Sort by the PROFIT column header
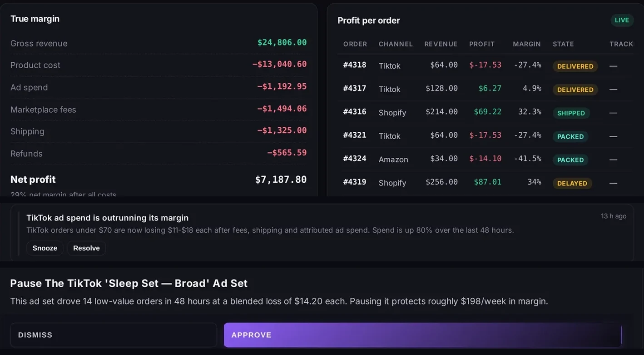Screen dimensions: 644x355 click(482, 44)
